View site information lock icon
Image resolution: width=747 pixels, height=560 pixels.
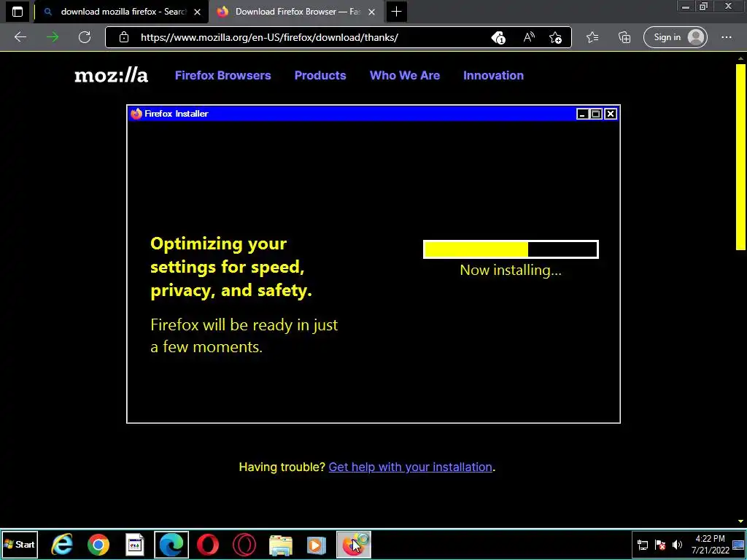coord(124,37)
